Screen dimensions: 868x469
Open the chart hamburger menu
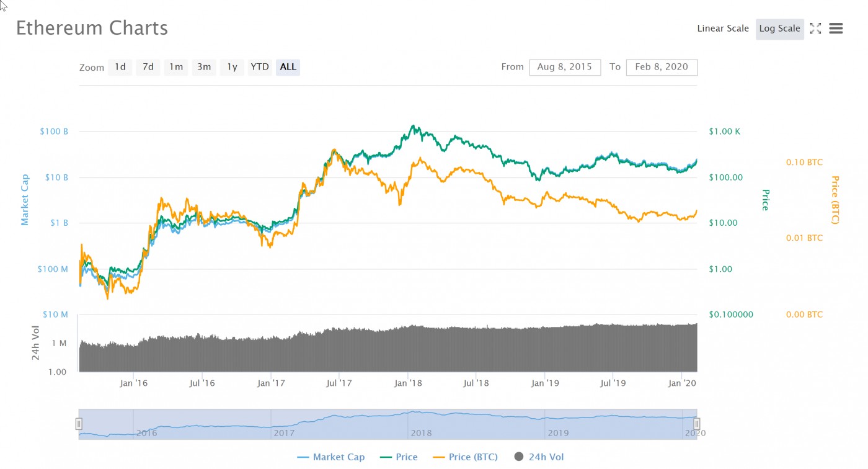click(x=836, y=29)
